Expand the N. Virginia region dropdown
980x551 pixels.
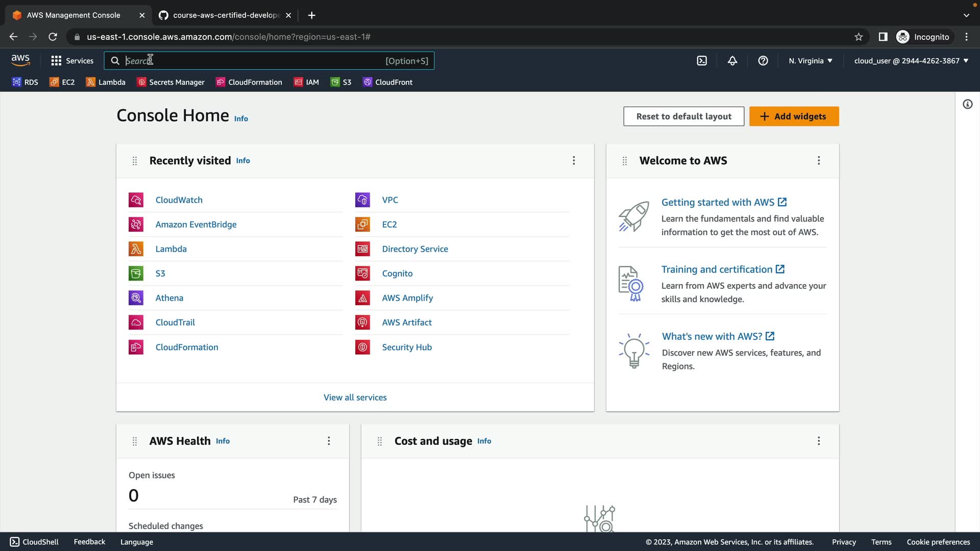[811, 61]
